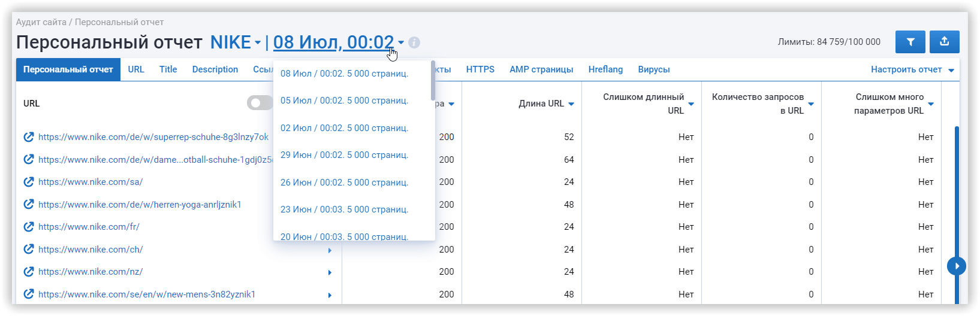The image size is (980, 316).
Task: Click the date dropdown list scrollbar thumb
Action: click(433, 80)
